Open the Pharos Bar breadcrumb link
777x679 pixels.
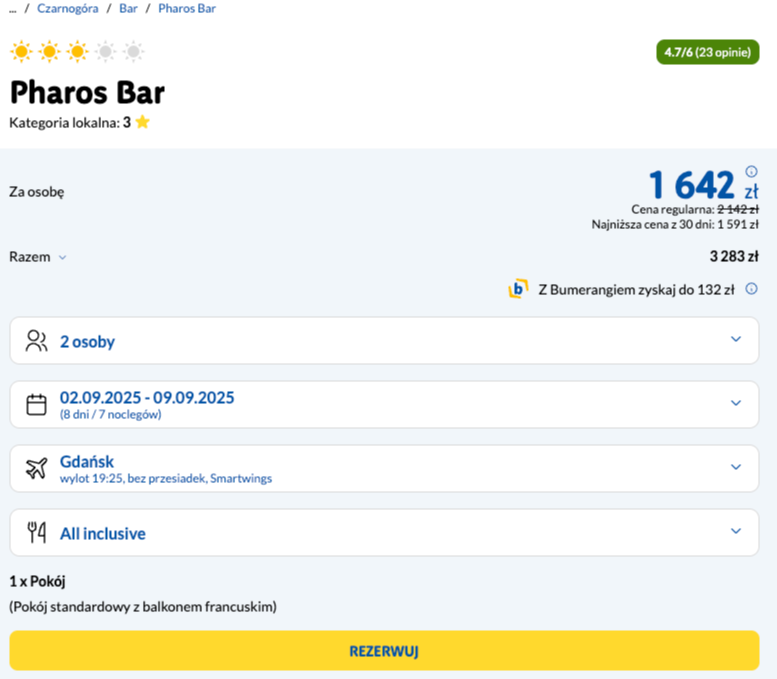(187, 8)
